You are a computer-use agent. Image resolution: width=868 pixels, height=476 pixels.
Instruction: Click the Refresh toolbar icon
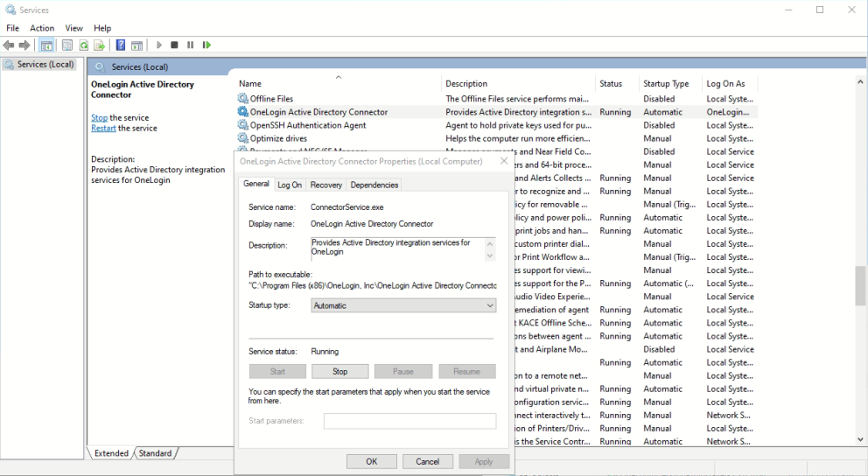(x=84, y=45)
